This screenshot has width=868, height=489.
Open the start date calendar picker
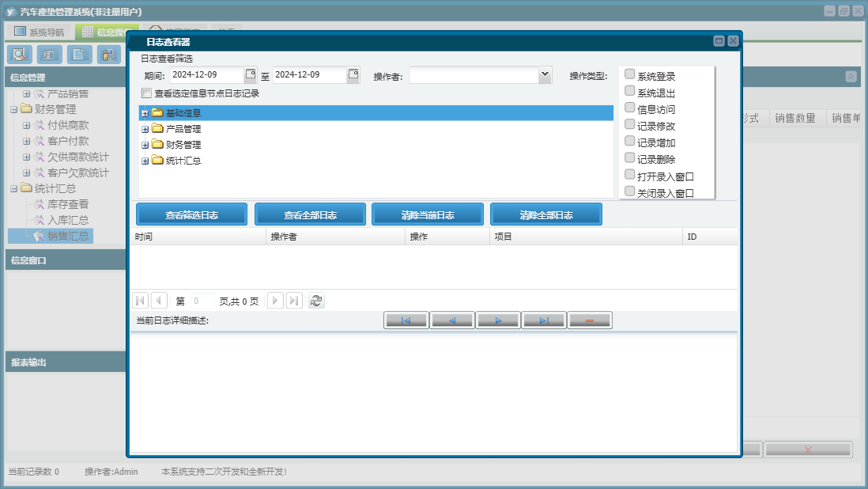(x=251, y=74)
